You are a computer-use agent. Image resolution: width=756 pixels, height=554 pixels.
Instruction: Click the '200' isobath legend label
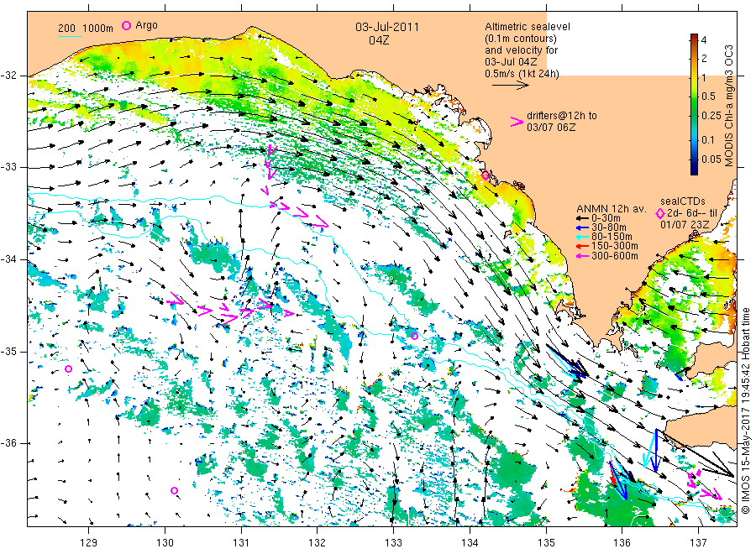tap(66, 29)
